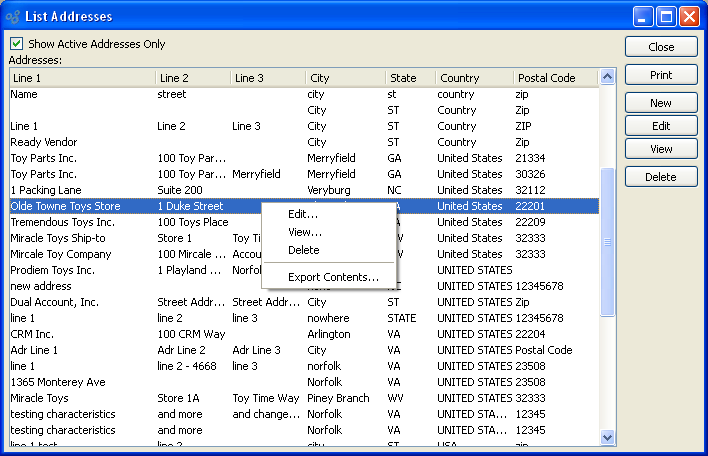Select Export Contents... menu entry
708x456 pixels.
tap(332, 277)
